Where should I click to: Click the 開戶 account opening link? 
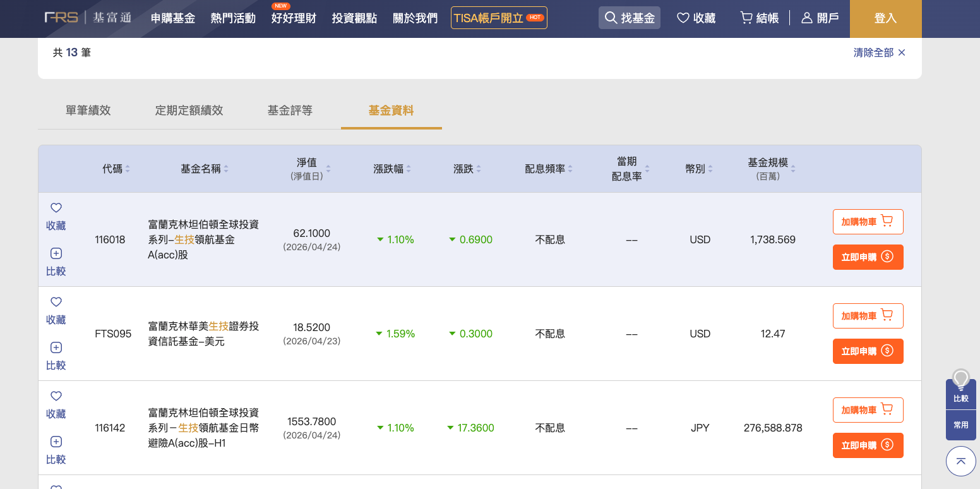click(820, 18)
